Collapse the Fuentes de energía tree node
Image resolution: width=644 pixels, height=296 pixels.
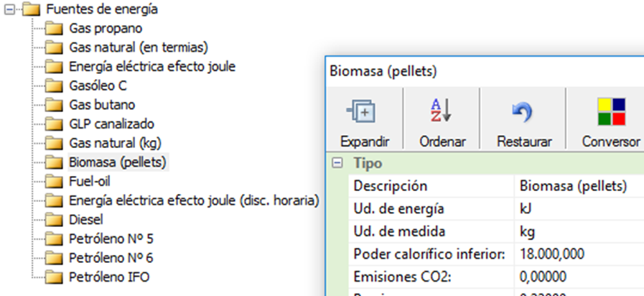pos(9,9)
